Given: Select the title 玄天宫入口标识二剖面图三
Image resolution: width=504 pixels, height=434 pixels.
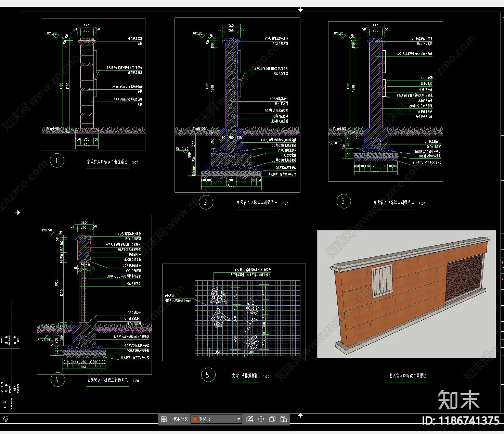Looking at the screenshot, I should click(107, 380).
